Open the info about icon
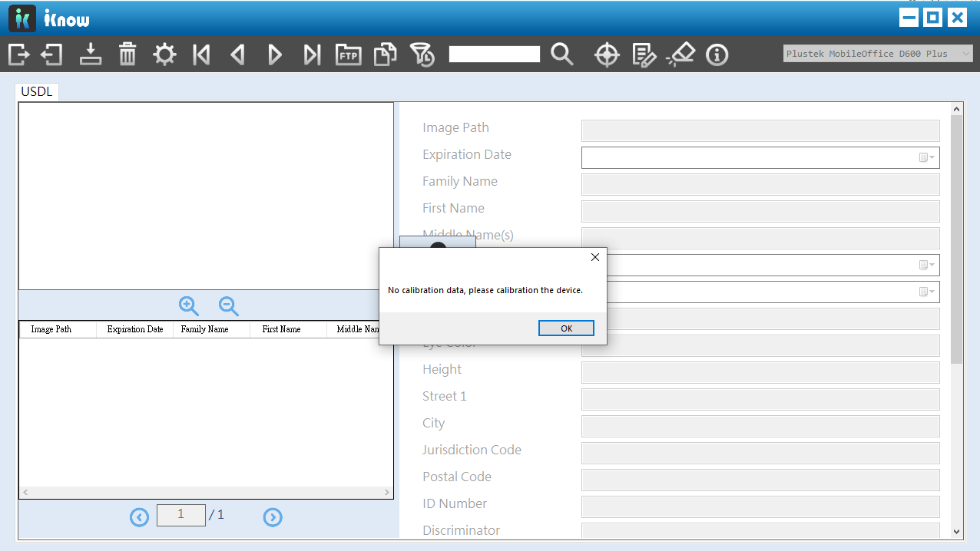 [x=717, y=54]
